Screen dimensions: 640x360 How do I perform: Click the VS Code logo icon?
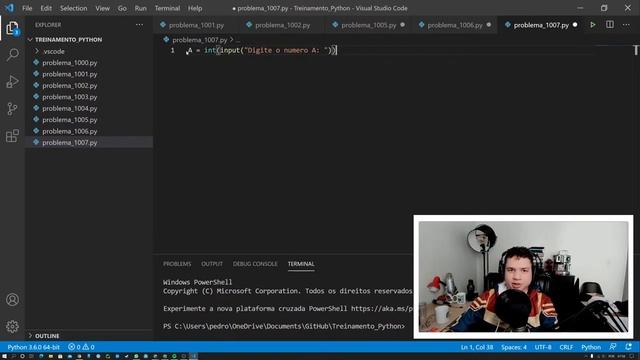pos(9,8)
